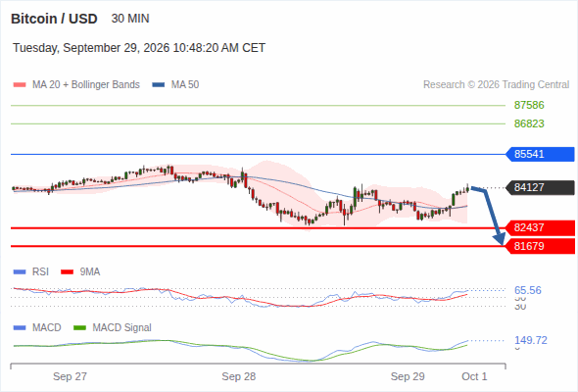
Task: Click the Oct 1 axis date label
Action: pos(474,376)
